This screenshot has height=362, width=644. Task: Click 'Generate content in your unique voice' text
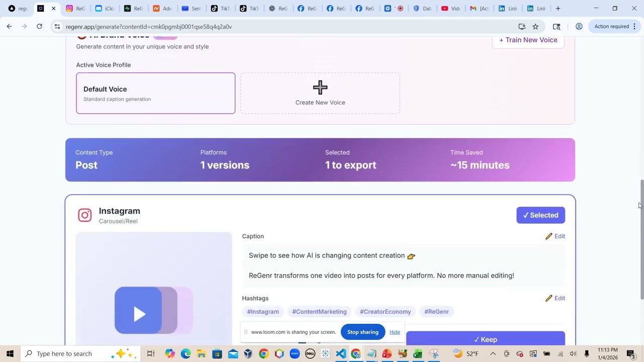(x=142, y=47)
